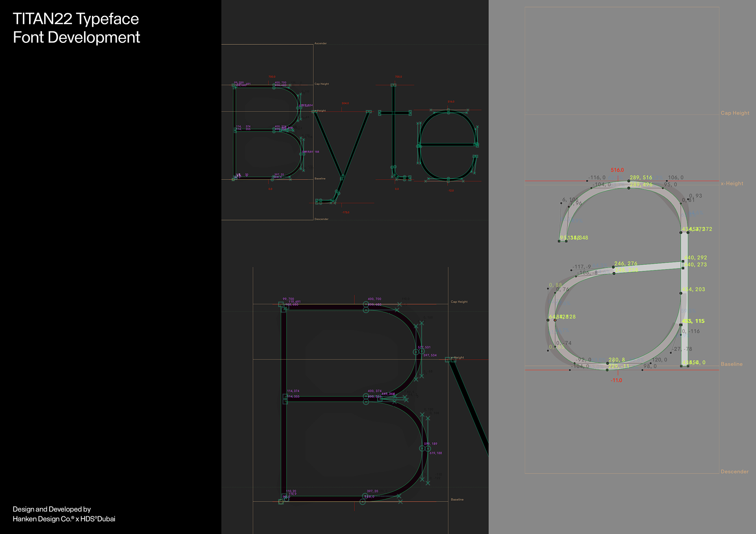The width and height of the screenshot is (756, 534).
Task: Select the large B node labeled 597, 534
Action: 422,351
